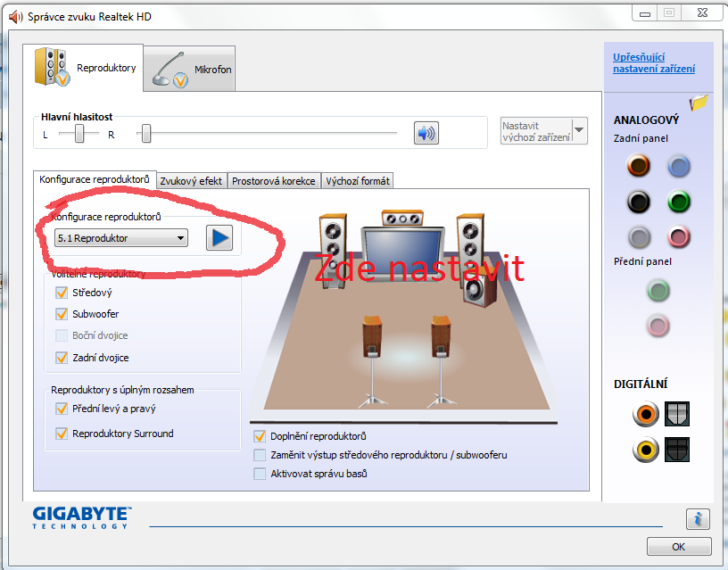Click the front right speaker in room
The image size is (728, 570).
(x=471, y=244)
